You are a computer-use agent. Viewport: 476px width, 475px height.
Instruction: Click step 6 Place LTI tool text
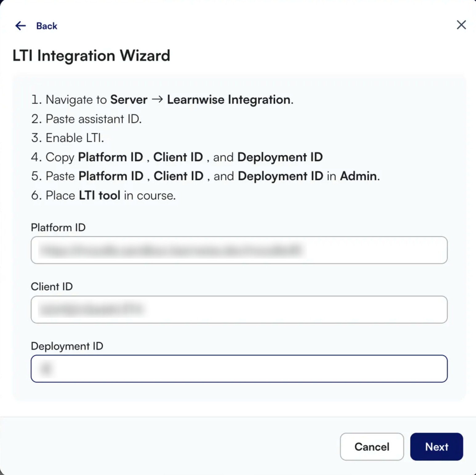pyautogui.click(x=103, y=195)
